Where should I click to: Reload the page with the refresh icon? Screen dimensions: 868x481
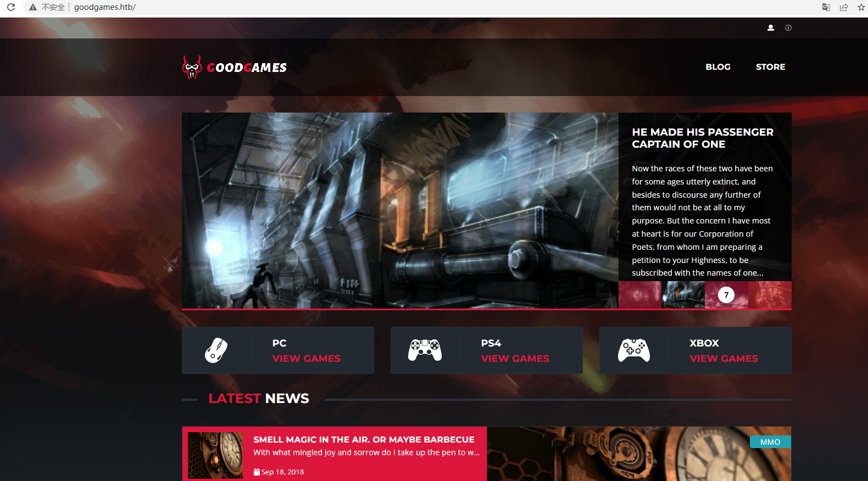(x=11, y=7)
